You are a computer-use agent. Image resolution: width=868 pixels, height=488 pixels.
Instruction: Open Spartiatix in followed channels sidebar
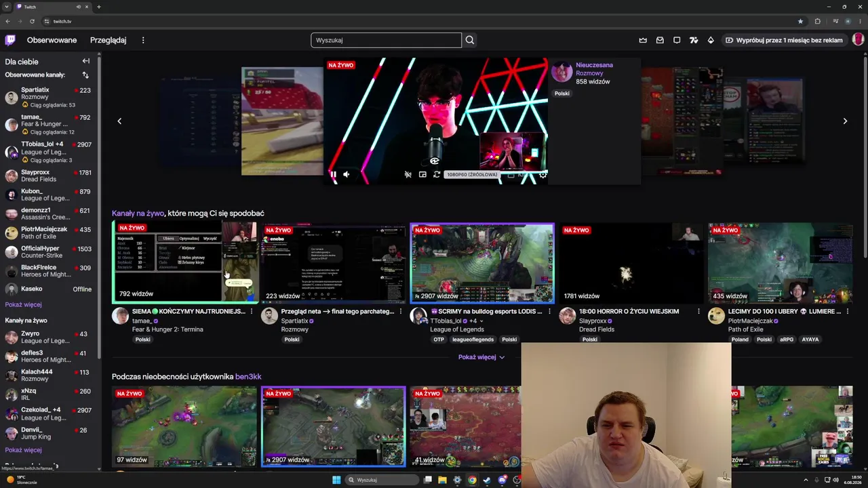pyautogui.click(x=47, y=97)
